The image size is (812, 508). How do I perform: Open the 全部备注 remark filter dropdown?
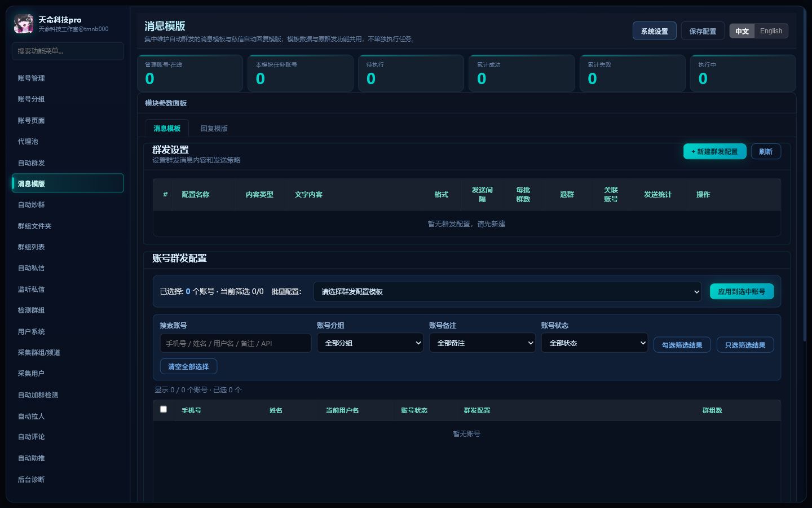(482, 343)
